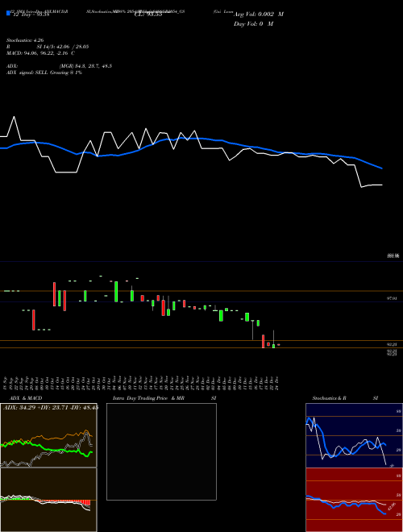
Task: Click the 'Intra Day Trading Price & MR' title
Action: [x=148, y=398]
